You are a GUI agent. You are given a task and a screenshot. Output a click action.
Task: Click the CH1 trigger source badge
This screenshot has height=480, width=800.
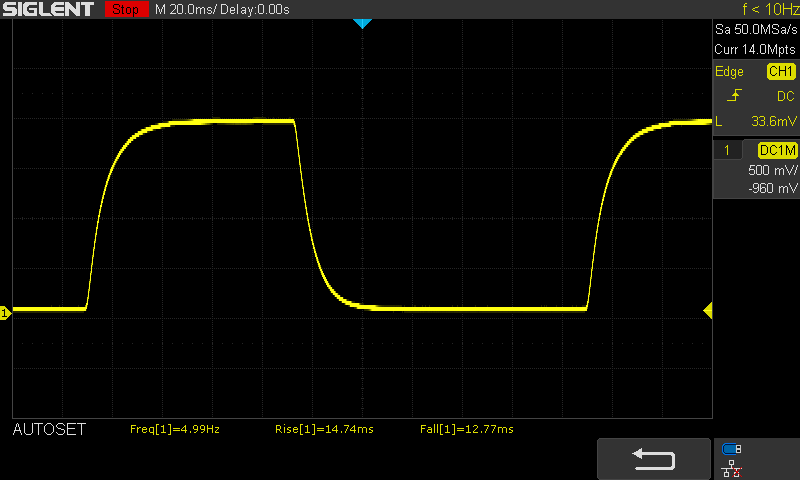(781, 71)
